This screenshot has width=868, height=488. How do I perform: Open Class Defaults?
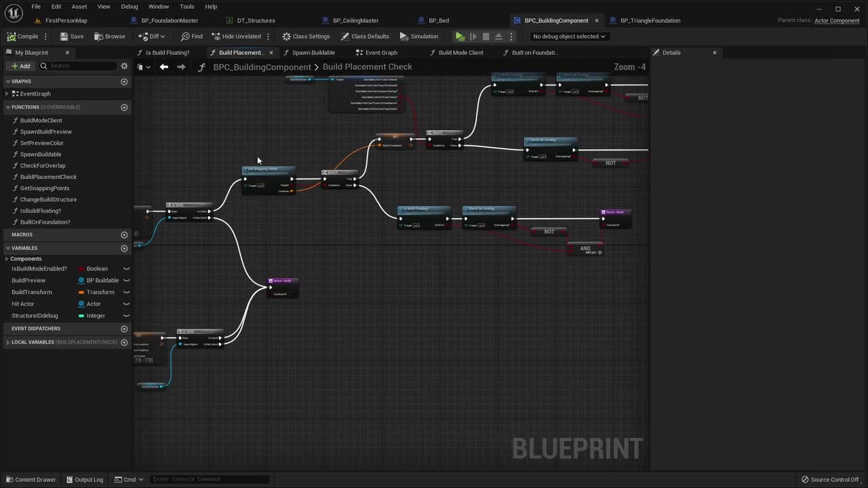[365, 37]
